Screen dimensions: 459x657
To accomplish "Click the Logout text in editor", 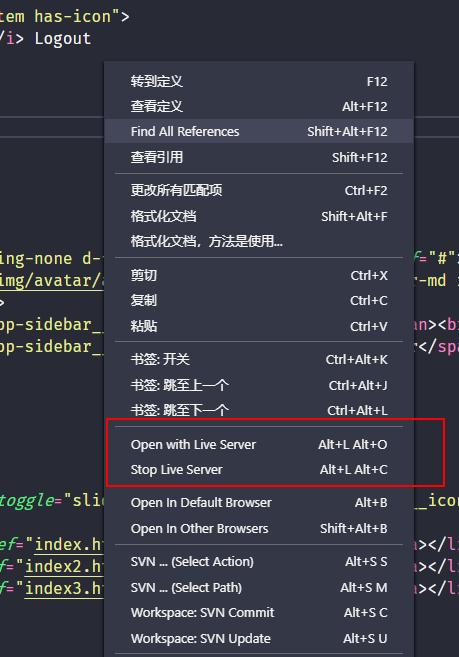I will coord(62,39).
